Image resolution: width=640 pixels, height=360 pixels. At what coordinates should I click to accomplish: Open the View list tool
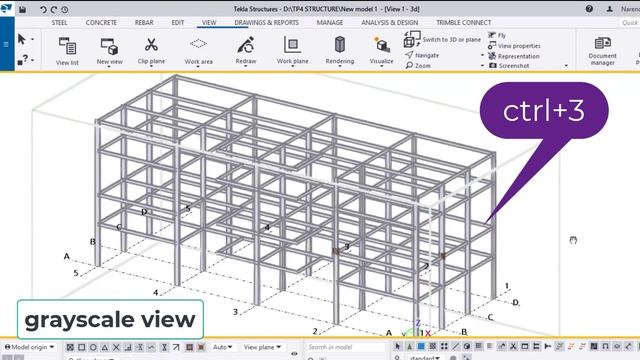(67, 51)
